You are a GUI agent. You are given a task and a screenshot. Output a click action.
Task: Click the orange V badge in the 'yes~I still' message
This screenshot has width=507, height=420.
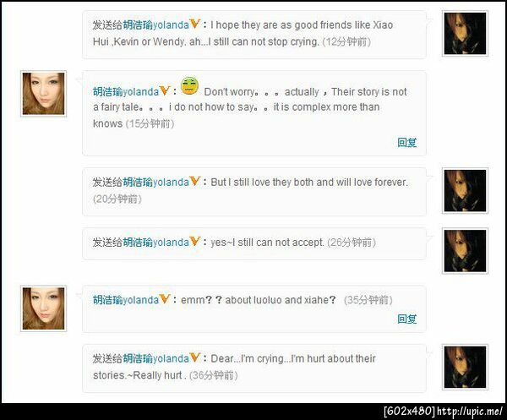click(x=195, y=241)
